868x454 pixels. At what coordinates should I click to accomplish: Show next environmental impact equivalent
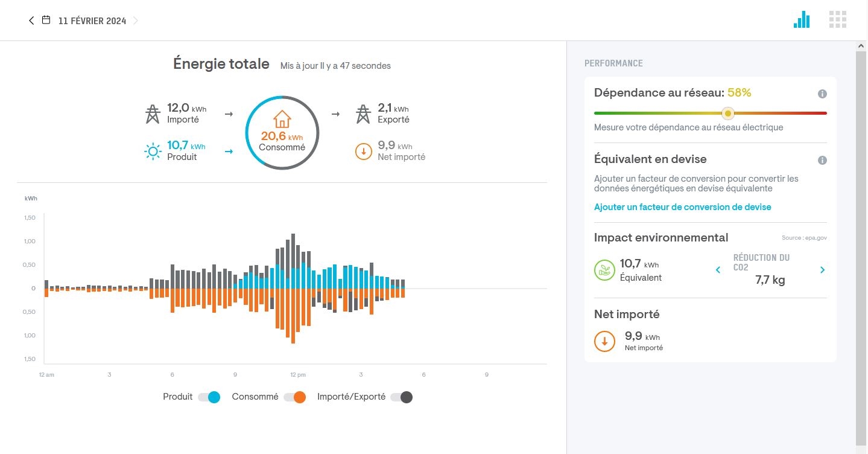(822, 270)
